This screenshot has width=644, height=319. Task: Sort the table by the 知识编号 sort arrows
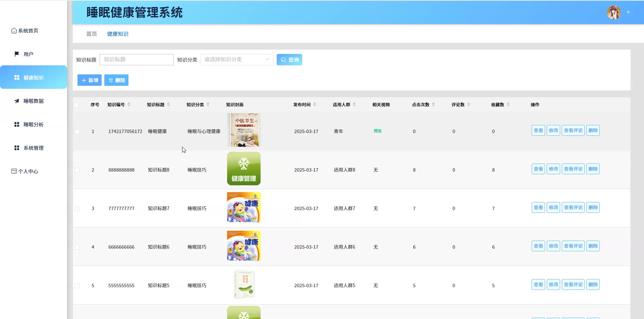click(129, 105)
